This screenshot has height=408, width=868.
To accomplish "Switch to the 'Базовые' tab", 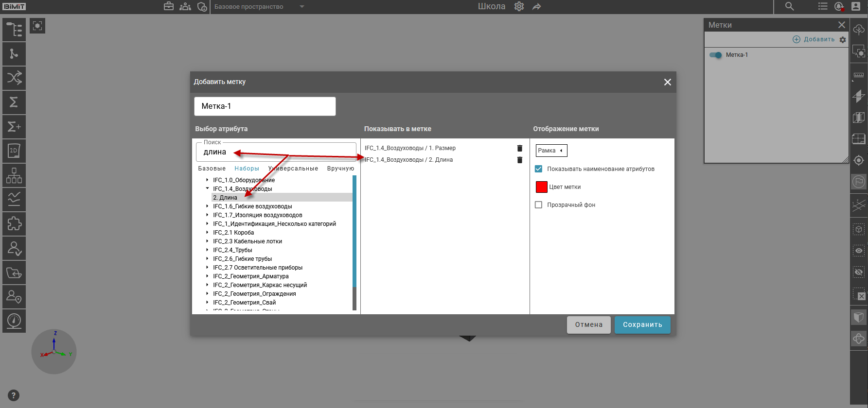I will (212, 169).
